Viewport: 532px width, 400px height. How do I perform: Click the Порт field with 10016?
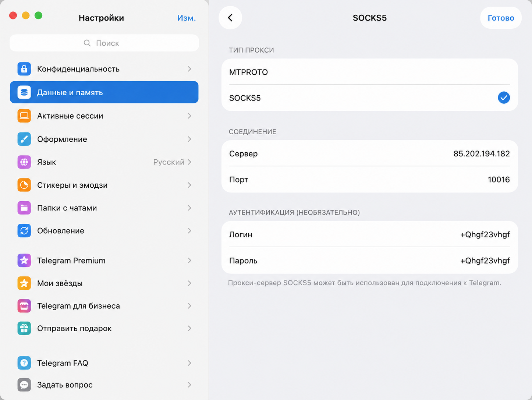point(370,180)
